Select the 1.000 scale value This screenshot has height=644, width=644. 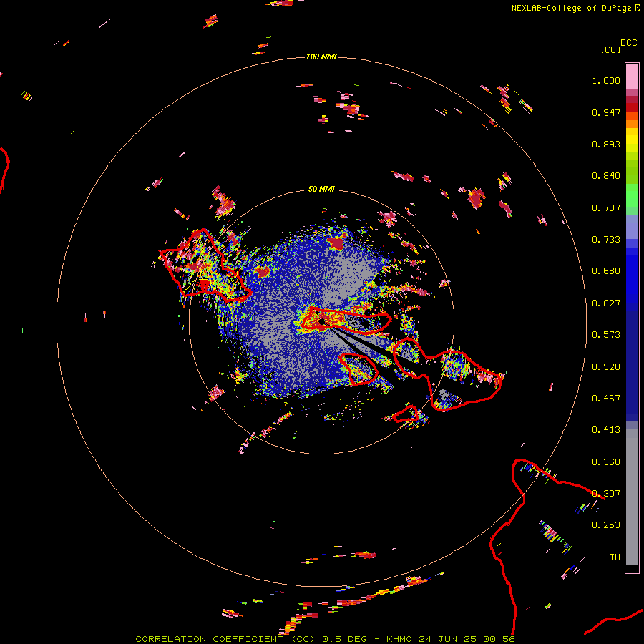606,80
